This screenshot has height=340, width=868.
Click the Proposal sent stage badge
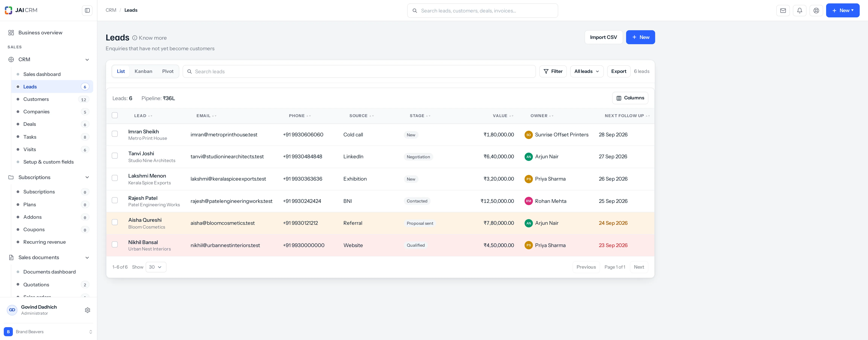[x=420, y=223]
